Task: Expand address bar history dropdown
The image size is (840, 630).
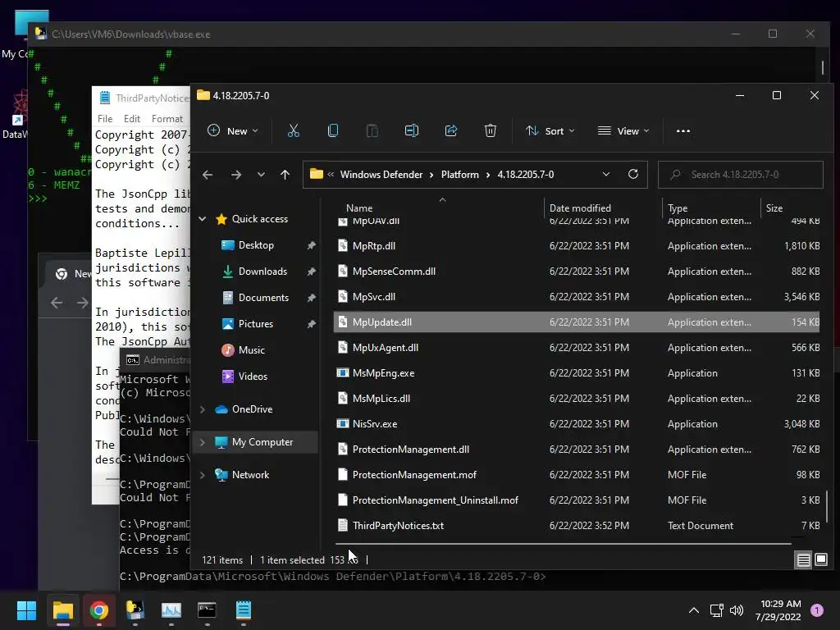Action: [x=606, y=174]
